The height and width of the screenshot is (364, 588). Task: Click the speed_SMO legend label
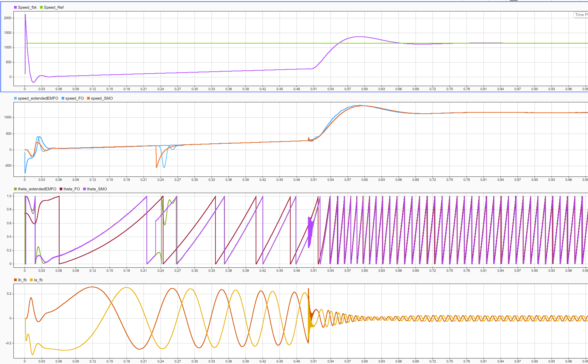(x=102, y=98)
